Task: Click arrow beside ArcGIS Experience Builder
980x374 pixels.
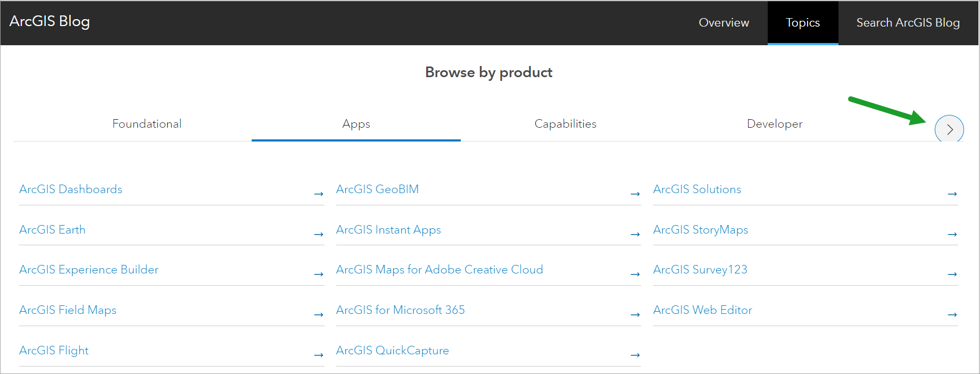Action: [319, 275]
